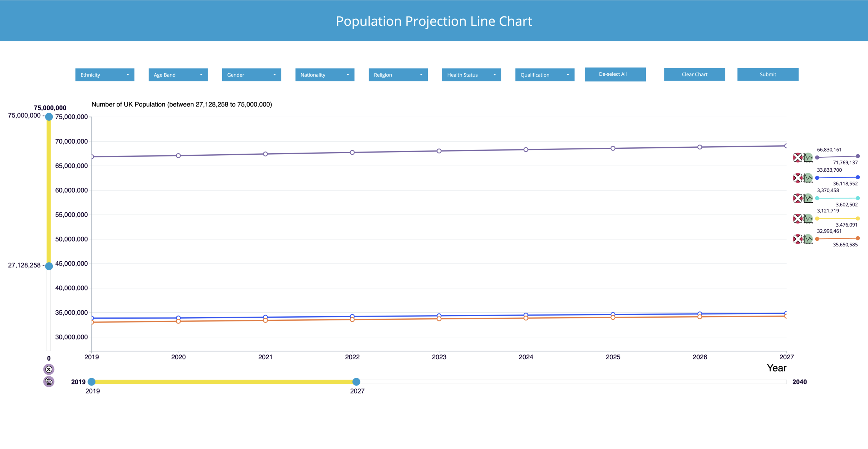Click the green chart icon for the yellow series
Image resolution: width=868 pixels, height=449 pixels.
(808, 219)
